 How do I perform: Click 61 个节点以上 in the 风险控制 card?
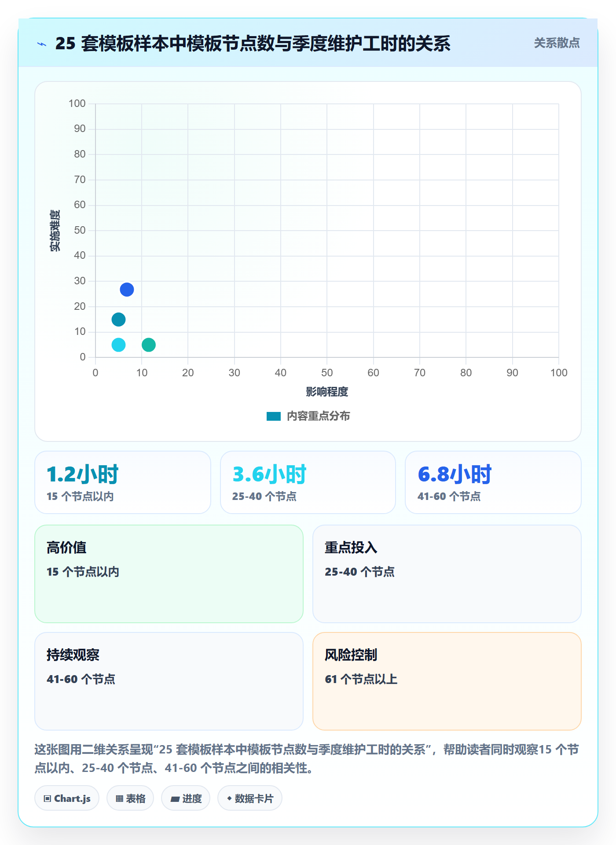(x=361, y=679)
